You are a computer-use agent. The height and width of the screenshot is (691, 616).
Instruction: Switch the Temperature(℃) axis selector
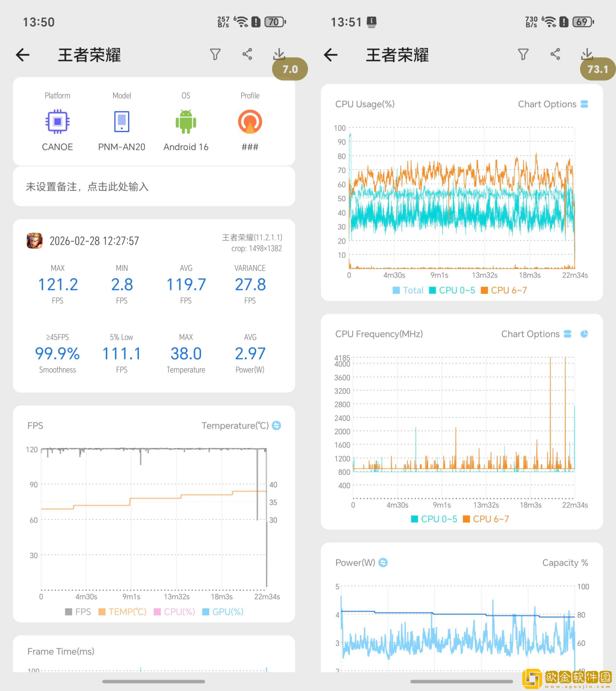tap(276, 426)
